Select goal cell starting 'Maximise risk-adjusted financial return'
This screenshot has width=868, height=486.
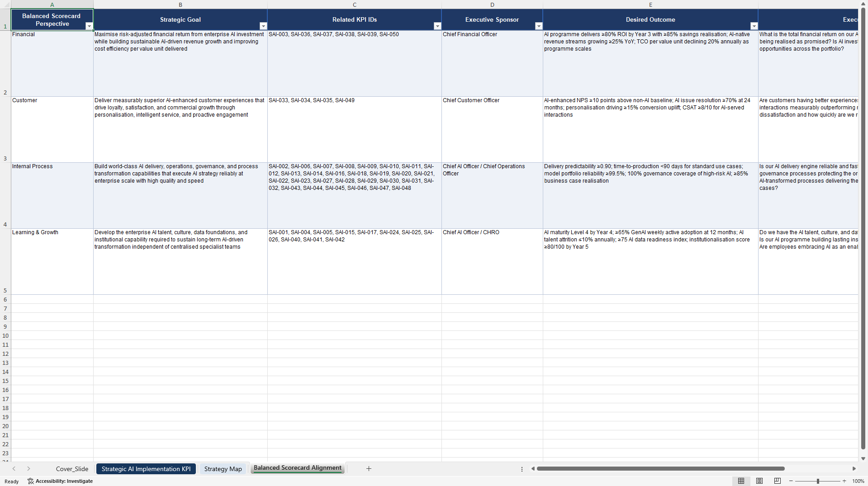point(180,63)
